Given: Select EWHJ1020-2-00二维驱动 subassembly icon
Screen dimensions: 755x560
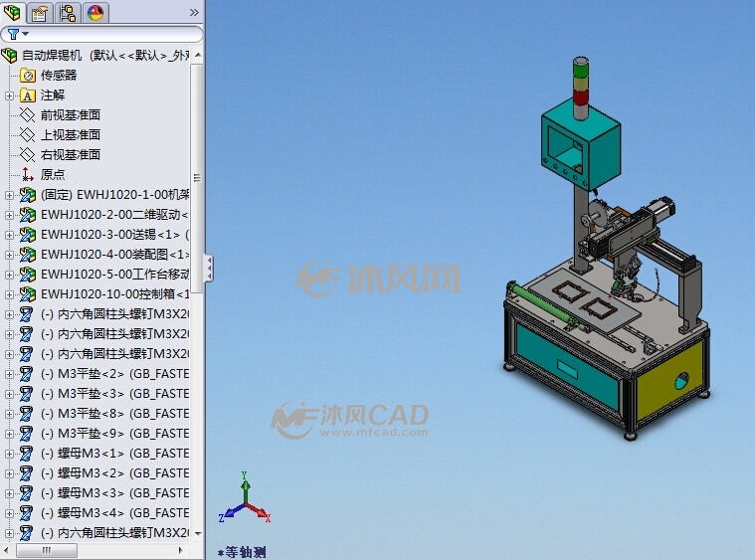Looking at the screenshot, I should point(28,214).
